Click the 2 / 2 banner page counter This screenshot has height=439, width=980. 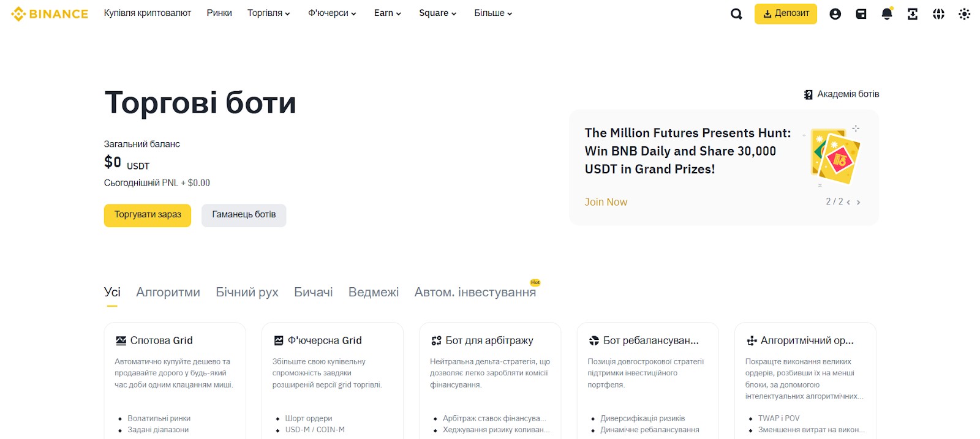(834, 201)
